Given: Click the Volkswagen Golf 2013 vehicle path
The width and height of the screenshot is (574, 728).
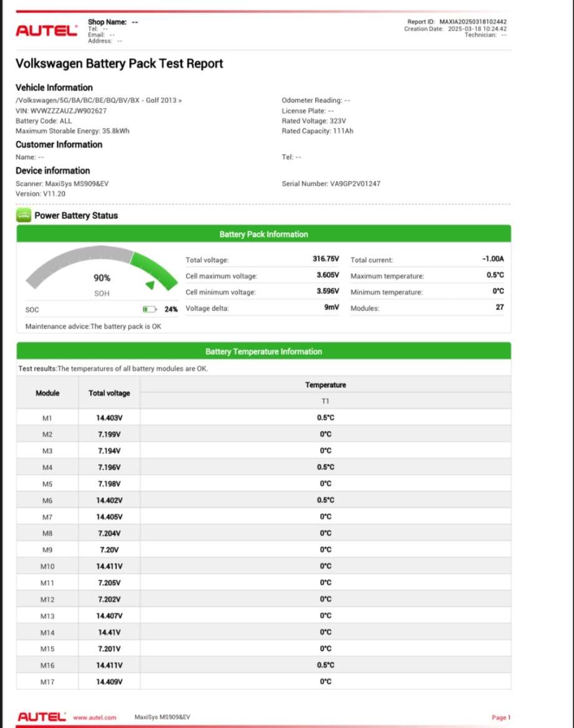Looking at the screenshot, I should (99, 100).
